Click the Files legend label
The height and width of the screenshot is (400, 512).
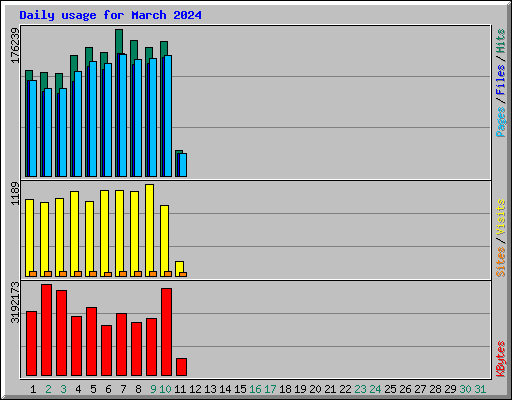coord(500,79)
